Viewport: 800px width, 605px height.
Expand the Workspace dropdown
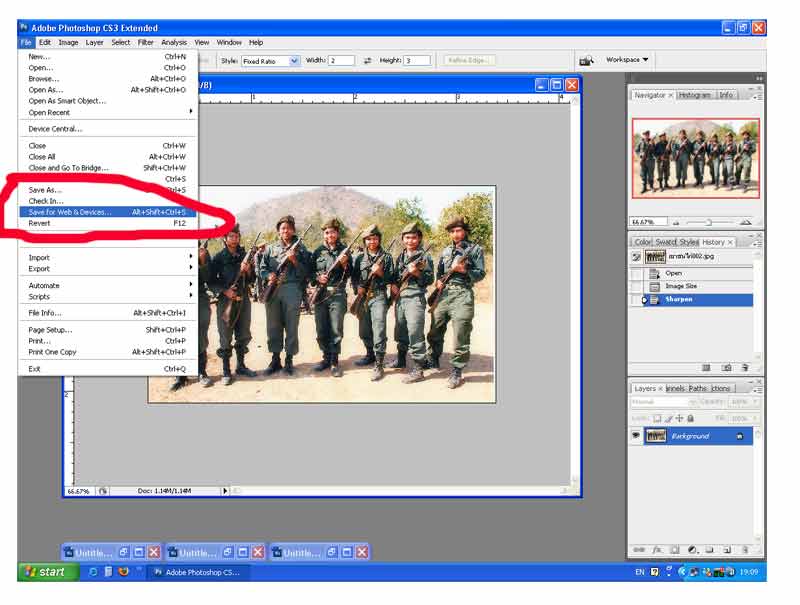[x=627, y=60]
